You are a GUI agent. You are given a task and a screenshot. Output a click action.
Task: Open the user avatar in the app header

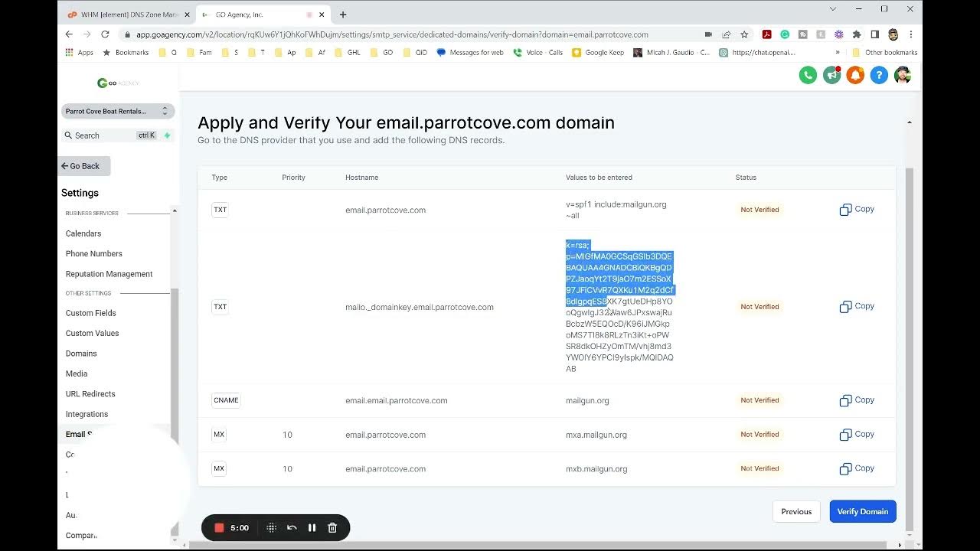903,75
